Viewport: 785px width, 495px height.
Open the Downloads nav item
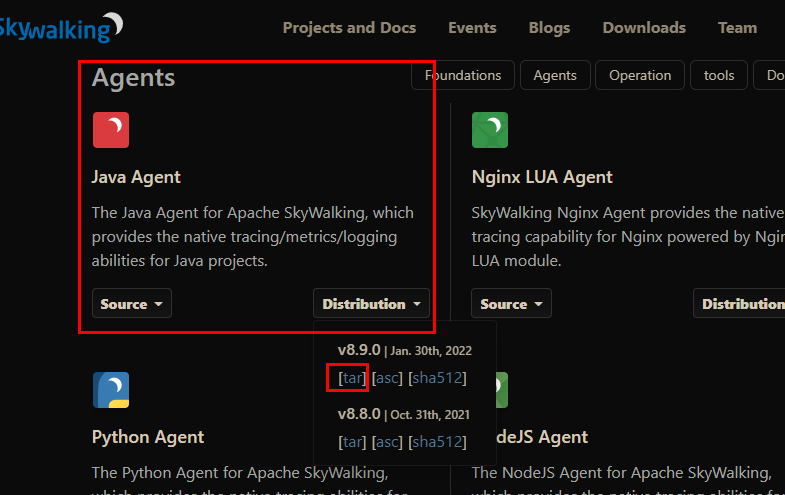(x=644, y=28)
